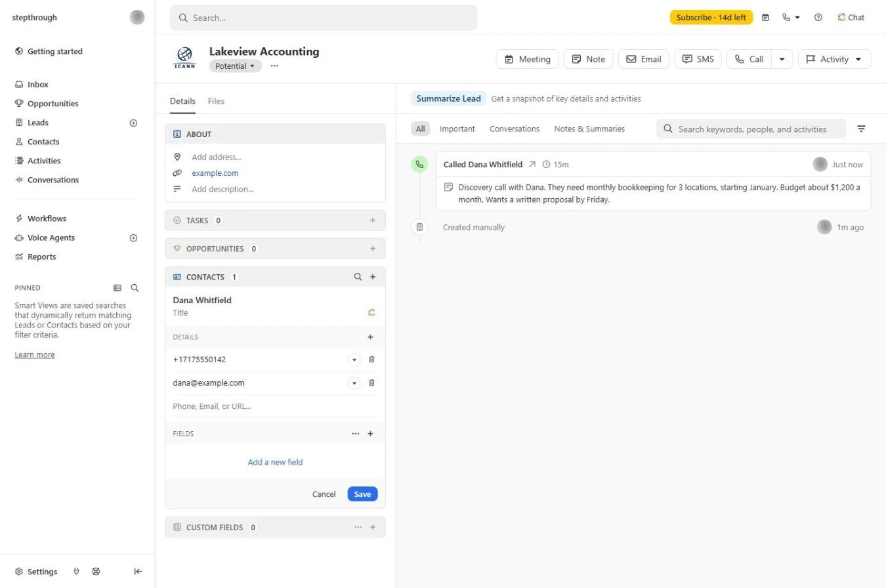Image resolution: width=886 pixels, height=588 pixels.
Task: Open integrations plug icon beside Settings
Action: point(77,572)
